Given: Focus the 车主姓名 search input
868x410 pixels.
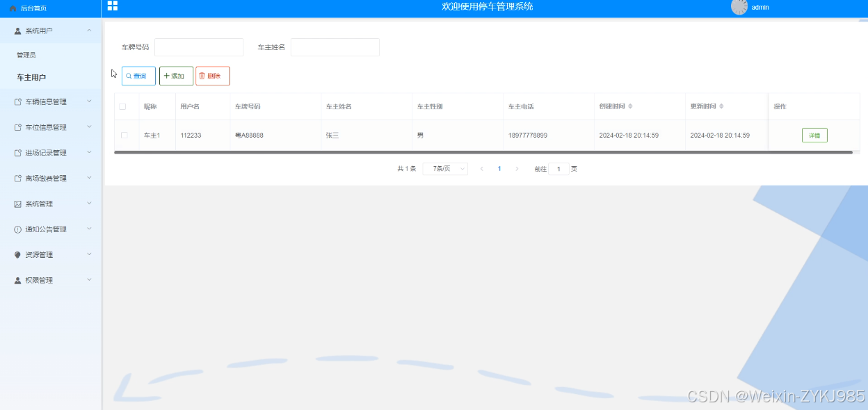Looking at the screenshot, I should [x=335, y=47].
